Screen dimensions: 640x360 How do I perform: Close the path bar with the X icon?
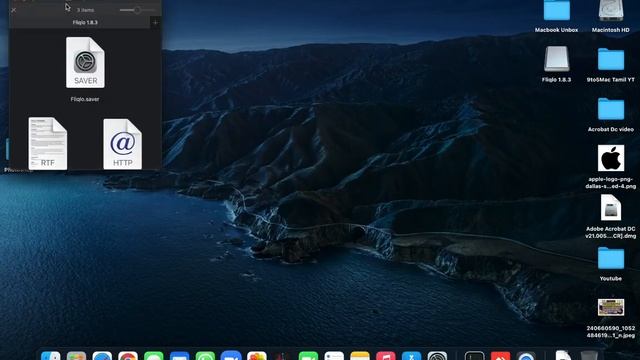[x=13, y=10]
